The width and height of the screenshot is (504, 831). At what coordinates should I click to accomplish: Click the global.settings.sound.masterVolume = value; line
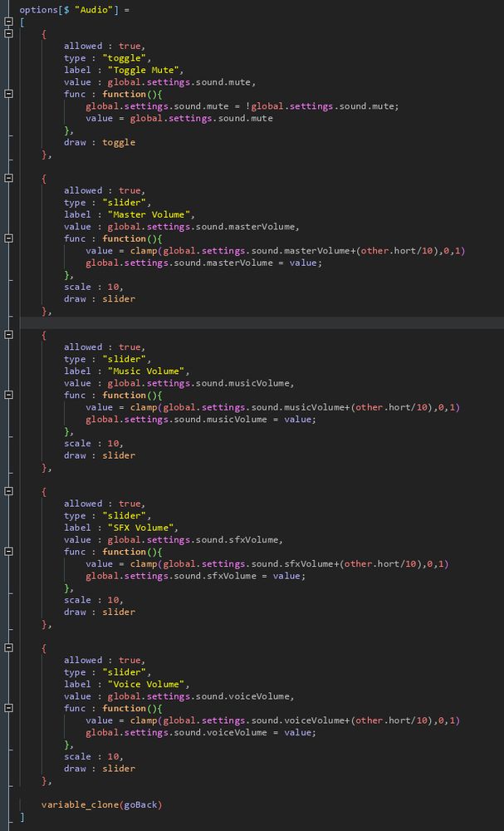[203, 263]
